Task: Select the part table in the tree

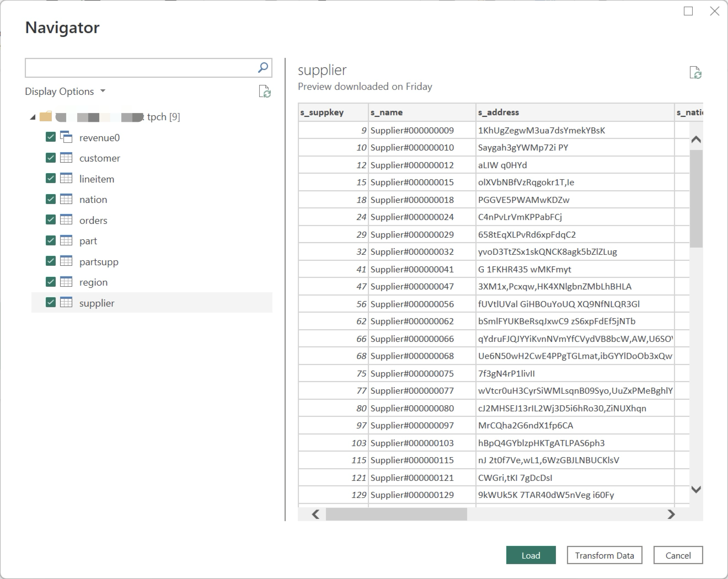Action: pos(88,241)
